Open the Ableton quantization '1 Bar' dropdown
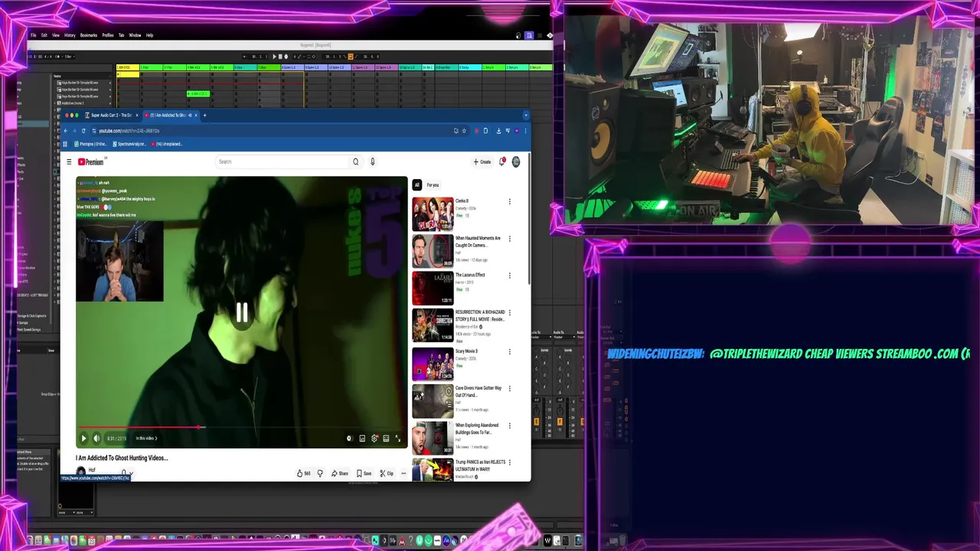Image resolution: width=980 pixels, height=551 pixels. 69,56
